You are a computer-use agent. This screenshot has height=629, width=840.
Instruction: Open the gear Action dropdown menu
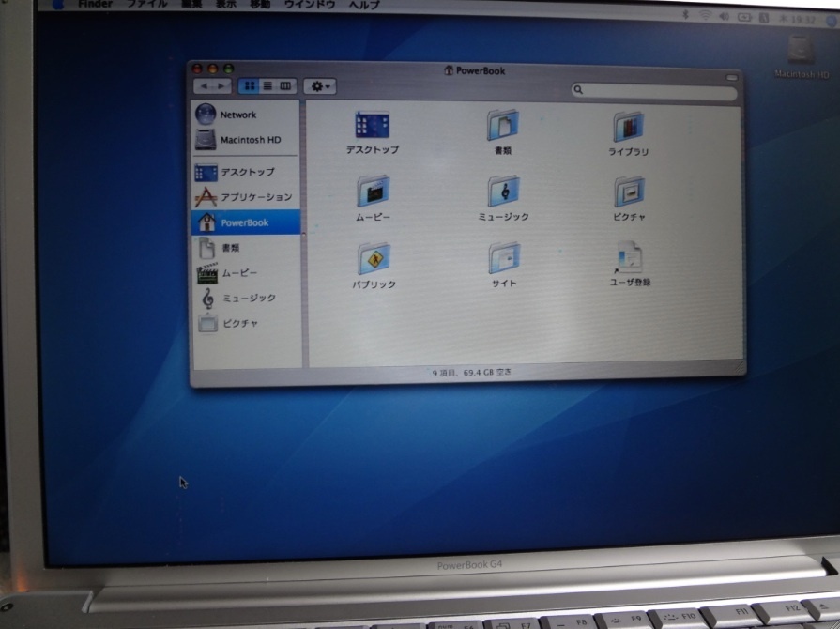(x=320, y=86)
